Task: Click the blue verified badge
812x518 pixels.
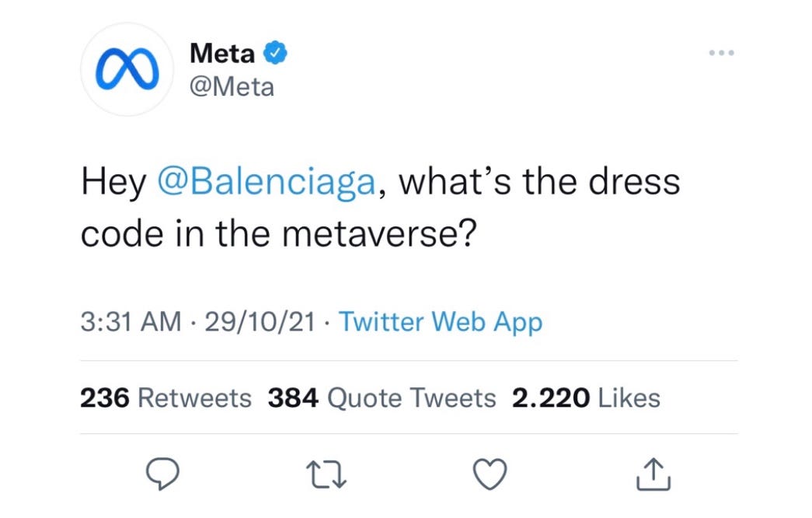Action: coord(276,54)
